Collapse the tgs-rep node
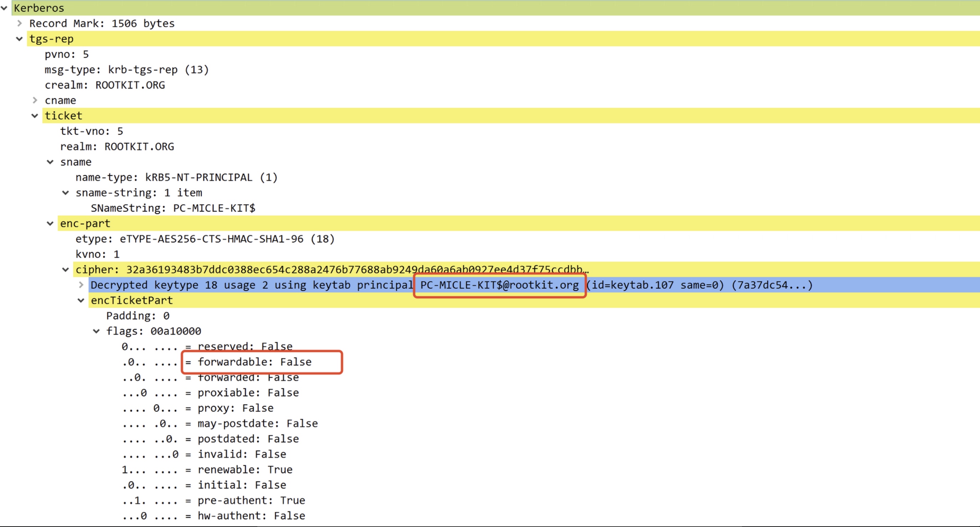This screenshot has width=980, height=527. 19,39
